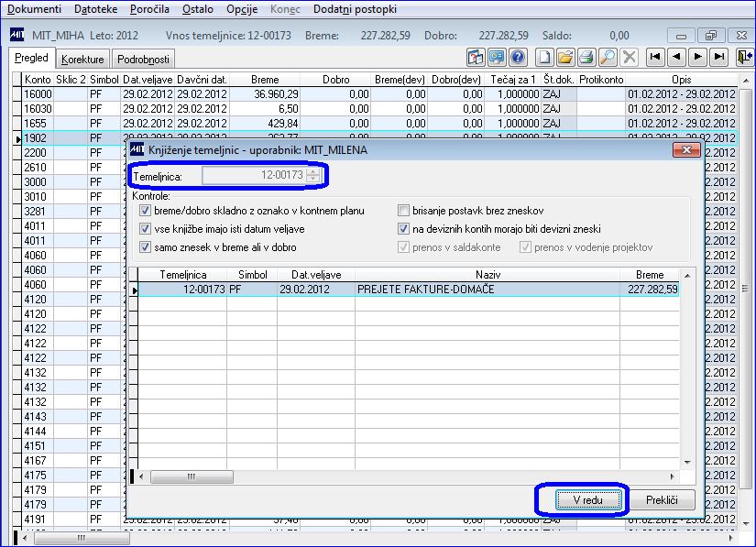Click the blue question mark help icon

[518, 58]
